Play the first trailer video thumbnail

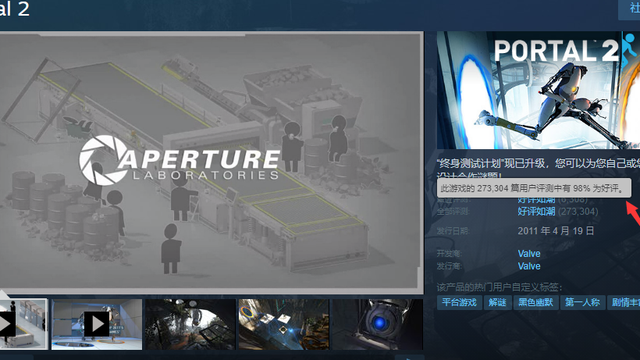tap(24, 324)
